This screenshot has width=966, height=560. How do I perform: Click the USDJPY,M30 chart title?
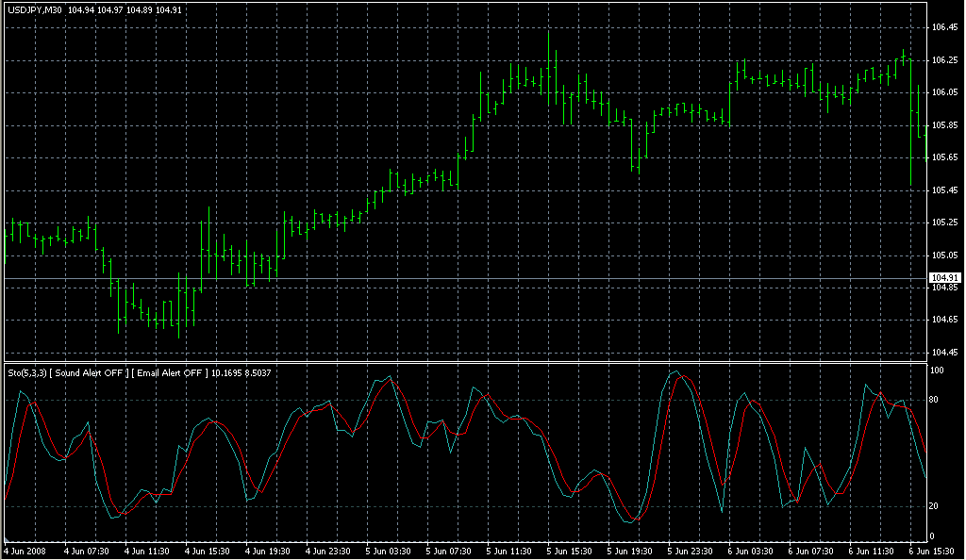35,10
